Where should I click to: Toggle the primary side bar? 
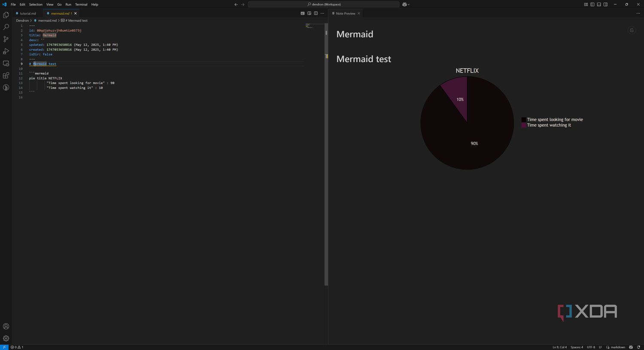point(592,4)
